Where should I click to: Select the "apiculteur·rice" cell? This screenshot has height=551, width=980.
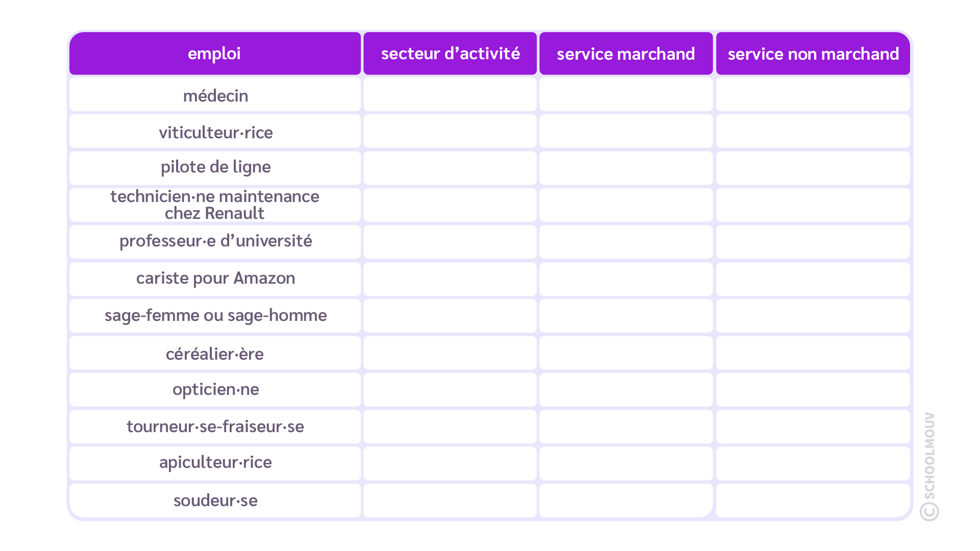click(215, 462)
